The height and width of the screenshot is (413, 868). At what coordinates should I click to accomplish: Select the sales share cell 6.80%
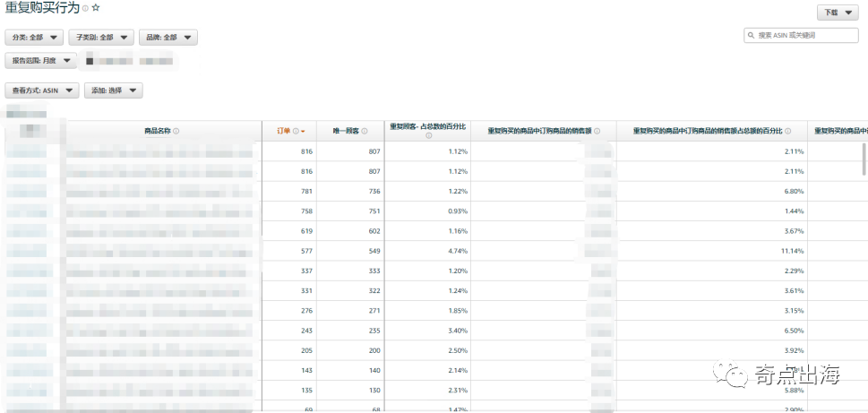794,191
